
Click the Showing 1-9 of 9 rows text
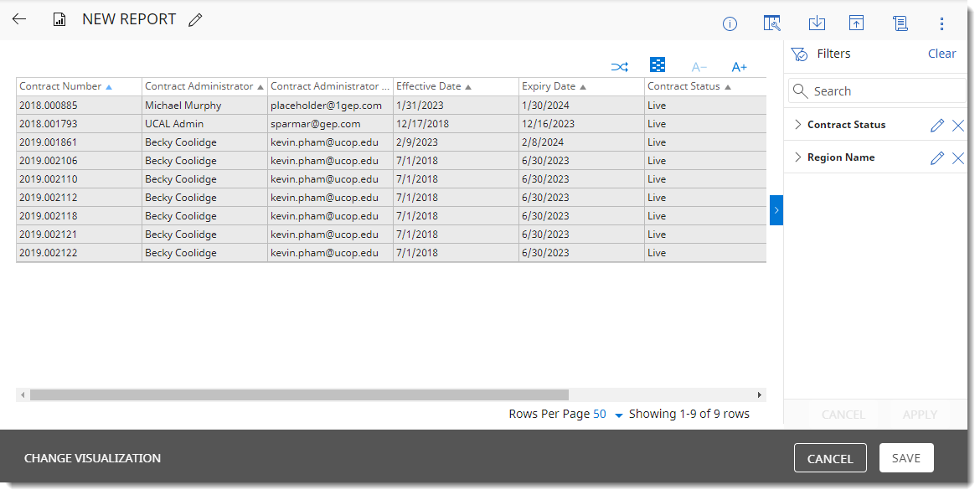click(x=689, y=414)
